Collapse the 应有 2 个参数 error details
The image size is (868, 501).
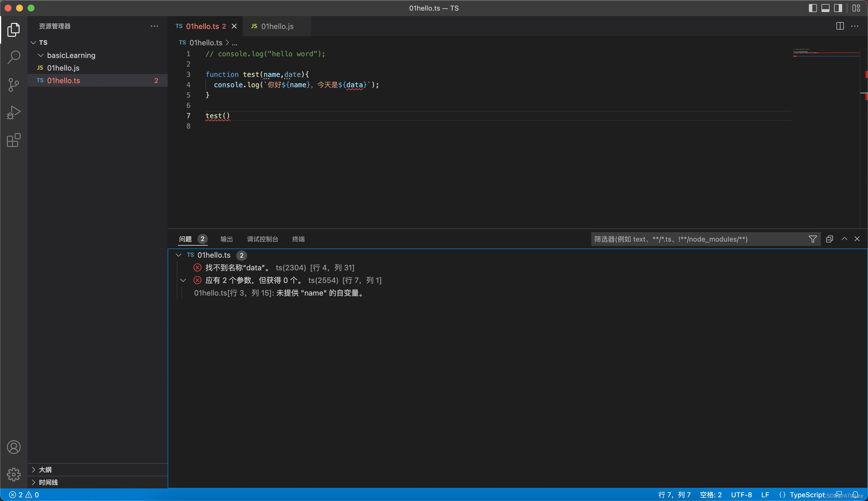point(183,280)
